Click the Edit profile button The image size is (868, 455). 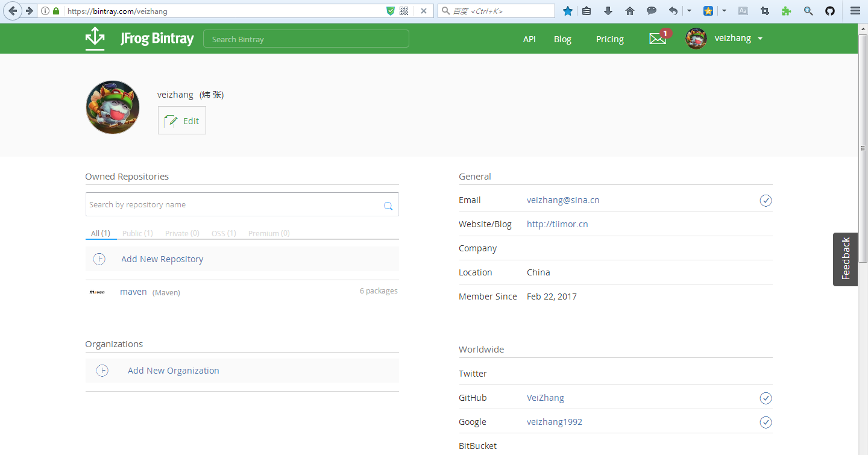[182, 121]
